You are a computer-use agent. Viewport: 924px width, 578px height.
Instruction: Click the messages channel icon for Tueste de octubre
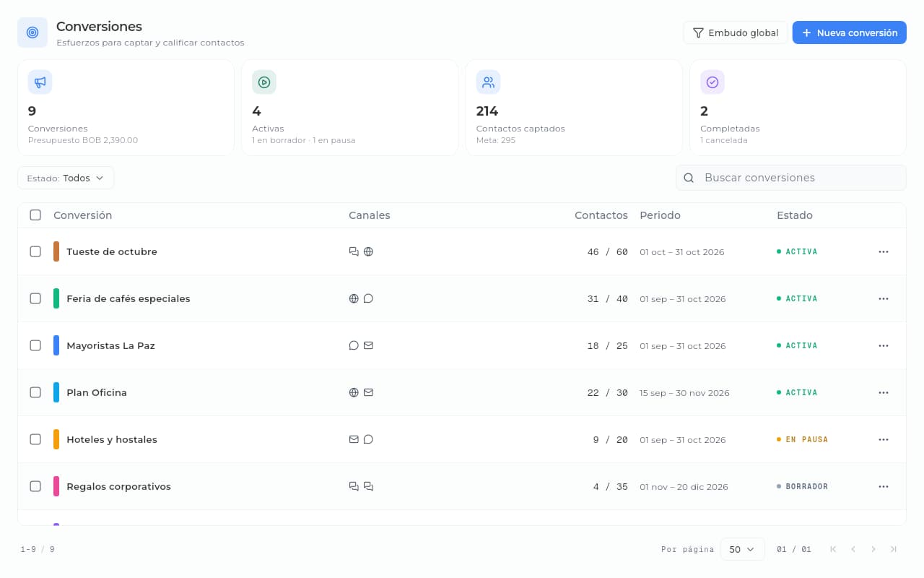click(x=354, y=251)
